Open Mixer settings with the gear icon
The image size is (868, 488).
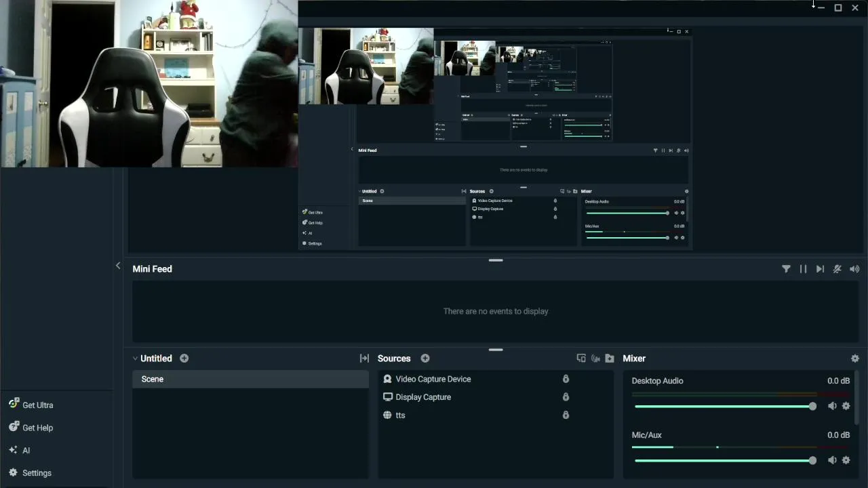(855, 359)
